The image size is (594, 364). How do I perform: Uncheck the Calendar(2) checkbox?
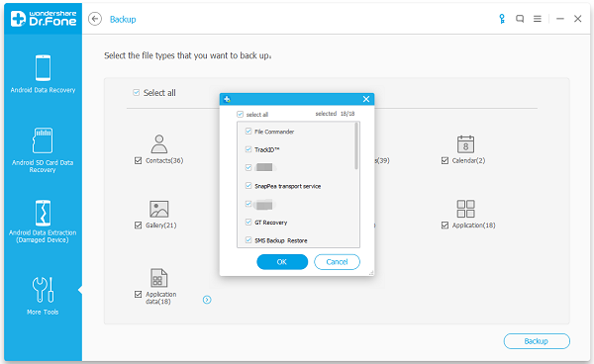tap(445, 161)
